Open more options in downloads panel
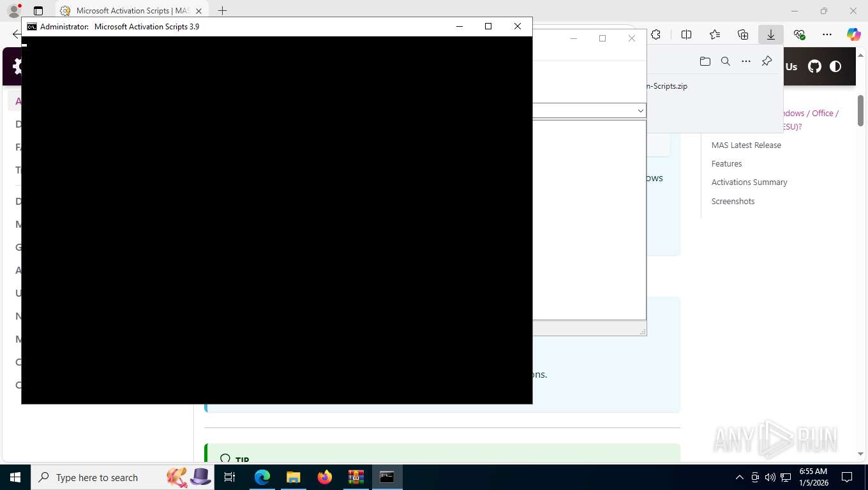The height and width of the screenshot is (490, 868). tap(746, 61)
